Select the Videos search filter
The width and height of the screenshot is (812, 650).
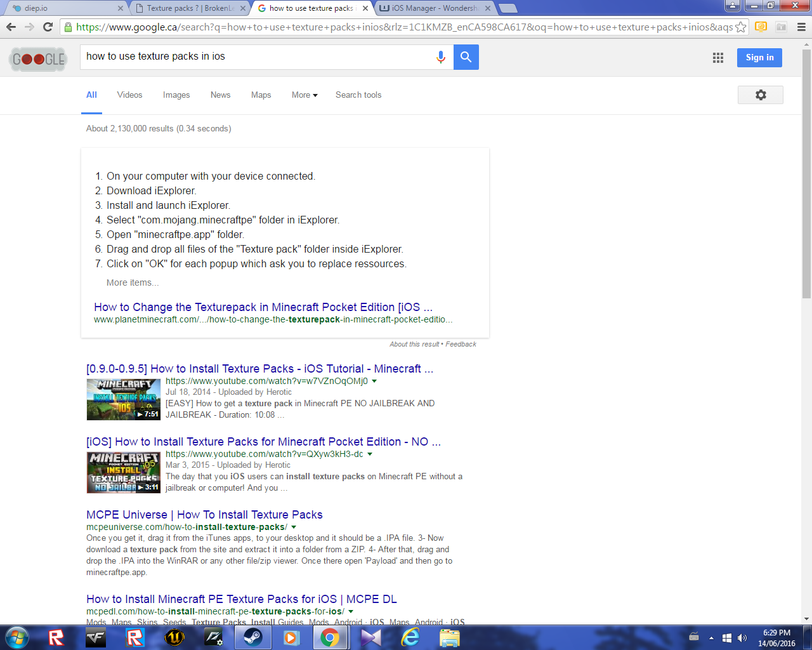tap(129, 95)
